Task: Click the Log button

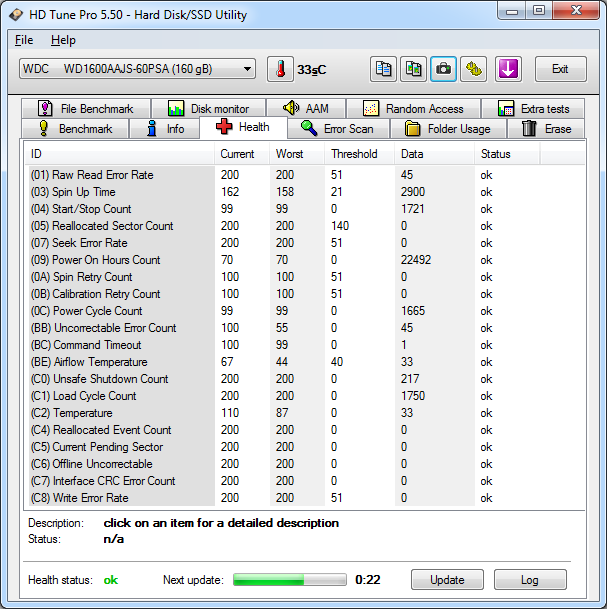Action: pyautogui.click(x=530, y=579)
